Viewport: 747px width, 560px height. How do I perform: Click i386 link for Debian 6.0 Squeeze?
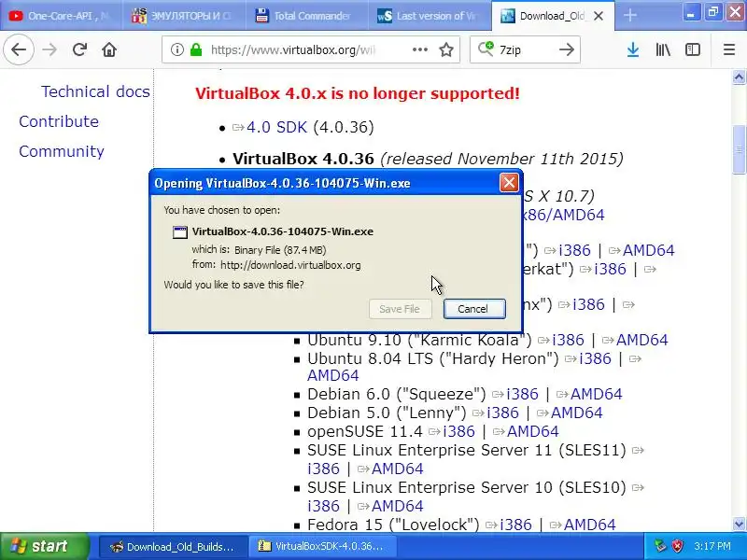522,394
